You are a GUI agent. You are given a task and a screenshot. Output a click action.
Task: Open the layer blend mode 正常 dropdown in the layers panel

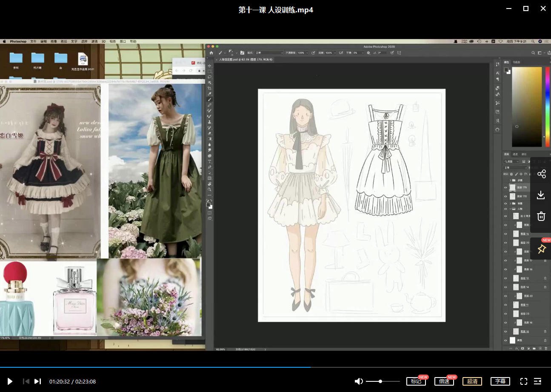(x=517, y=168)
